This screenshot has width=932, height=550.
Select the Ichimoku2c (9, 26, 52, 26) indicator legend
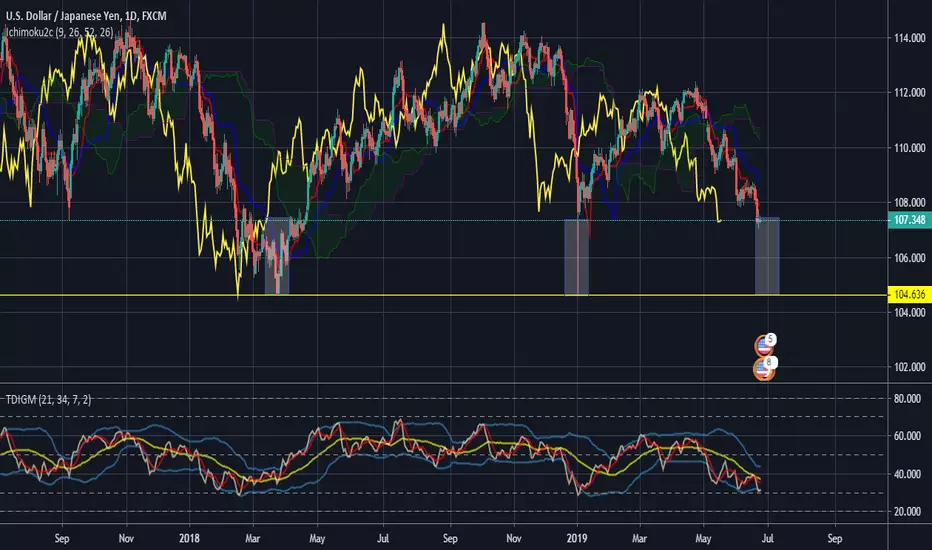59,32
